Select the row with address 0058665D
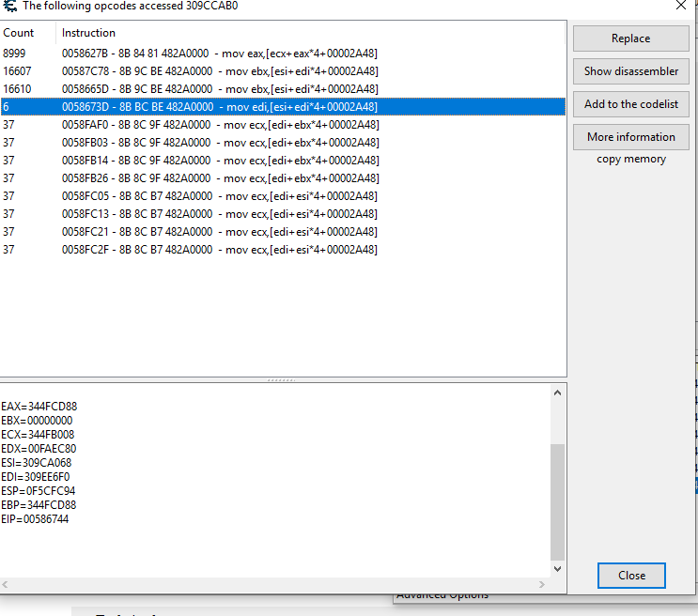This screenshot has width=698, height=616. pos(283,89)
